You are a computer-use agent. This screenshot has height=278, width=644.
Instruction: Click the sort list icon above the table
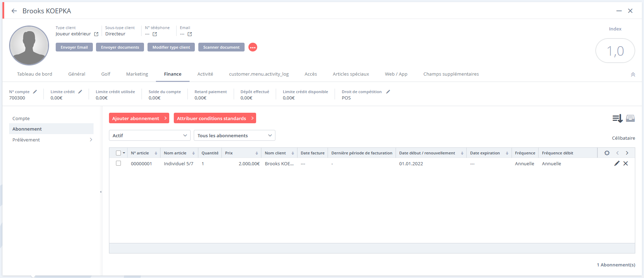pos(617,118)
